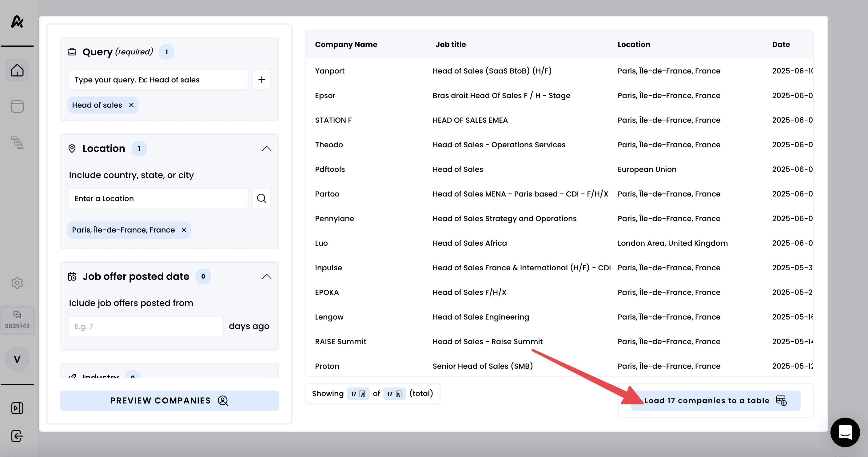Click the location search magnifier icon
Image resolution: width=868 pixels, height=457 pixels.
[x=261, y=198]
